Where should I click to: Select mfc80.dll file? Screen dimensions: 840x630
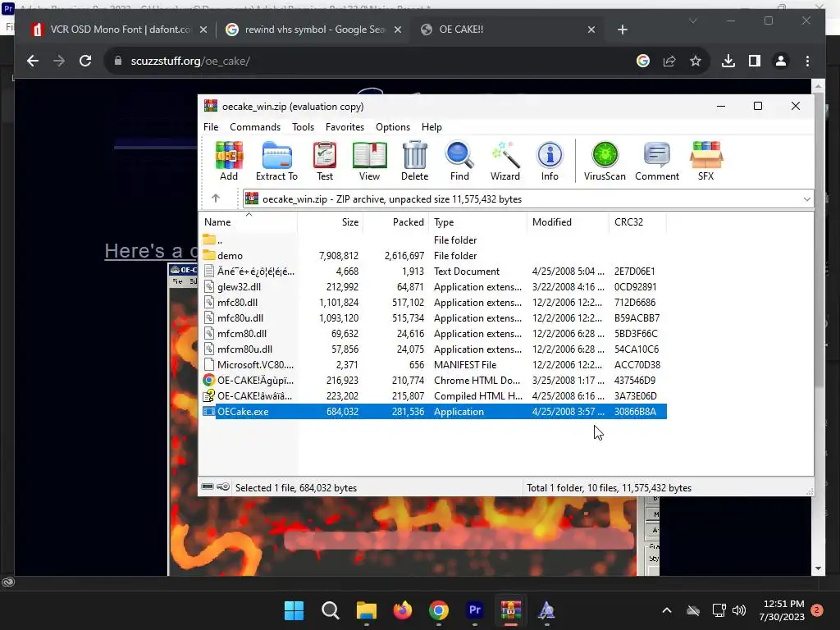pyautogui.click(x=433, y=302)
